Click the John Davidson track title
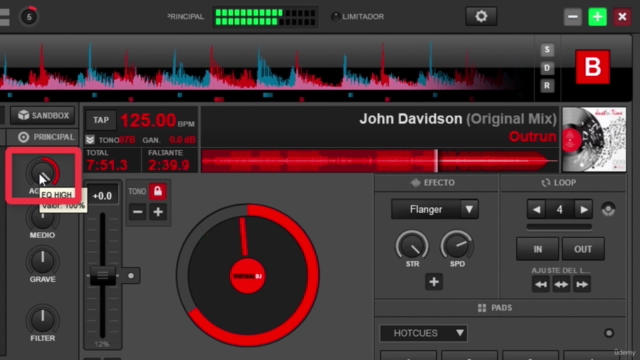Viewport: 640px width, 360px height. point(458,119)
